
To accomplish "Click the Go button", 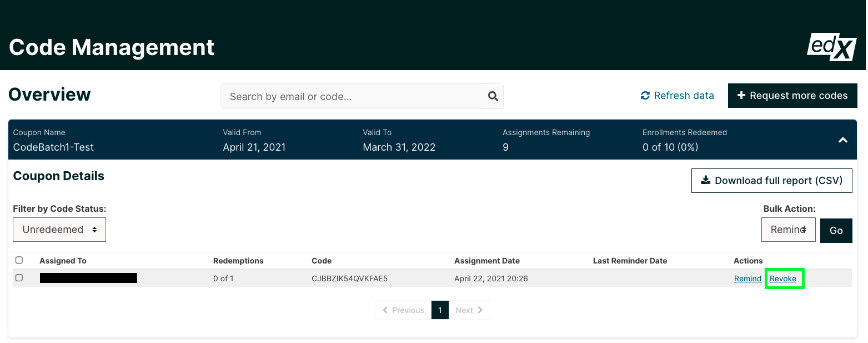I will tap(836, 230).
